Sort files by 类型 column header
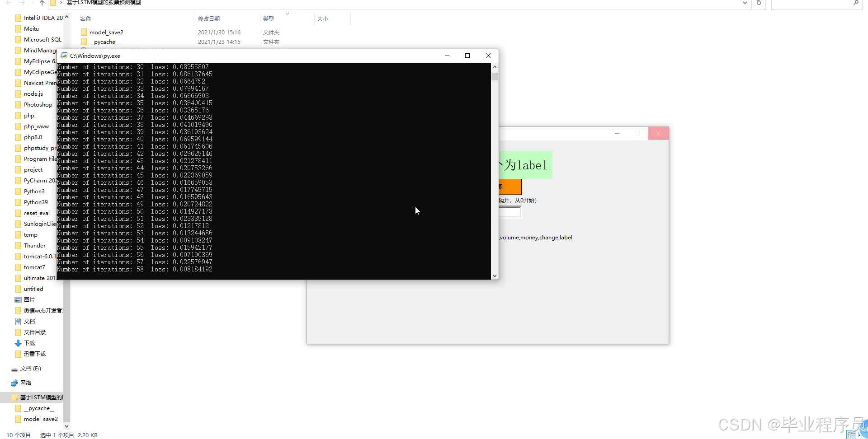Screen dimensions: 868x439 (x=269, y=19)
